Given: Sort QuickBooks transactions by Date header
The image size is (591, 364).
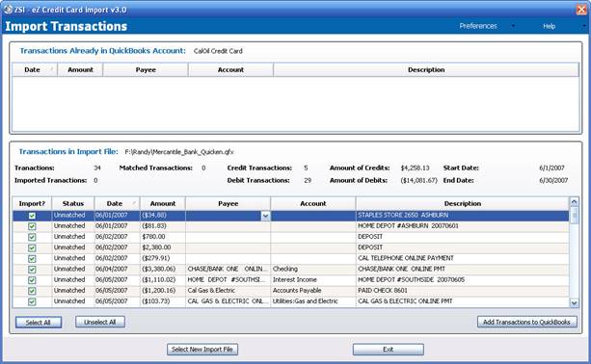Looking at the screenshot, I should pos(35,69).
